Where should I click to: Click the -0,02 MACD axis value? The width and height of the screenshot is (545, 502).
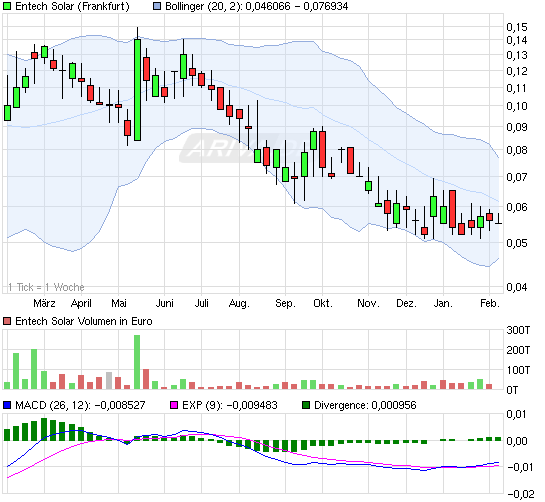521,494
